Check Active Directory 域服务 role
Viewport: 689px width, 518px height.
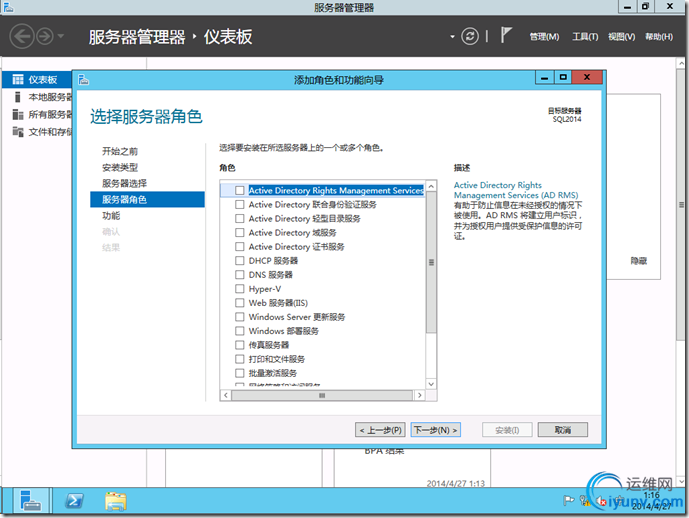click(x=239, y=232)
